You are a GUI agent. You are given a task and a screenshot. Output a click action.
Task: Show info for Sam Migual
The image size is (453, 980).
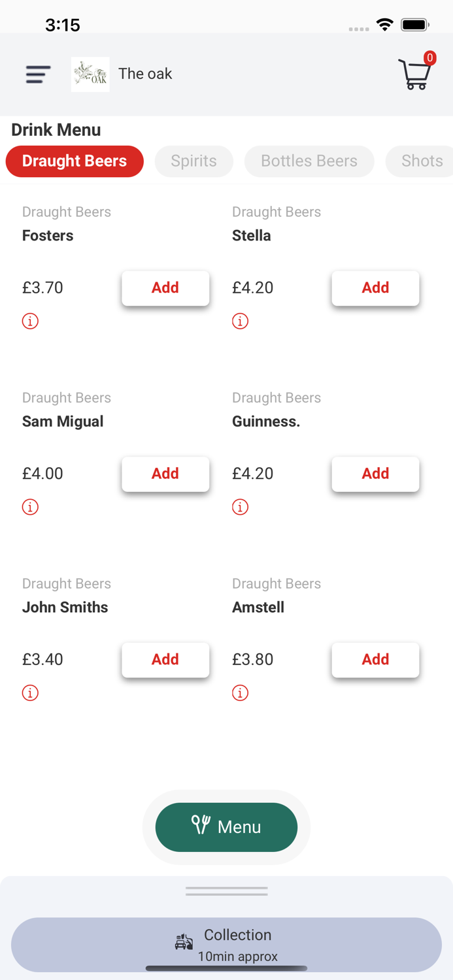[x=30, y=507]
